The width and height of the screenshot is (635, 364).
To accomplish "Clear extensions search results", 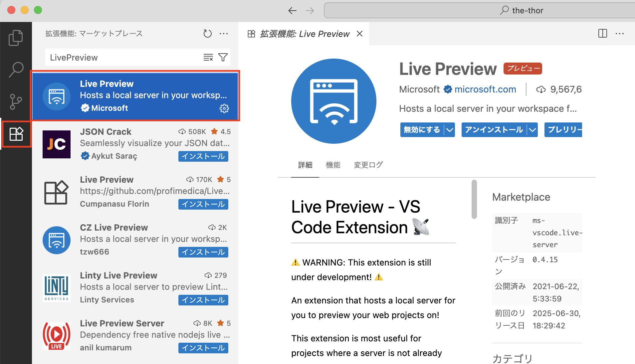I will (x=208, y=58).
